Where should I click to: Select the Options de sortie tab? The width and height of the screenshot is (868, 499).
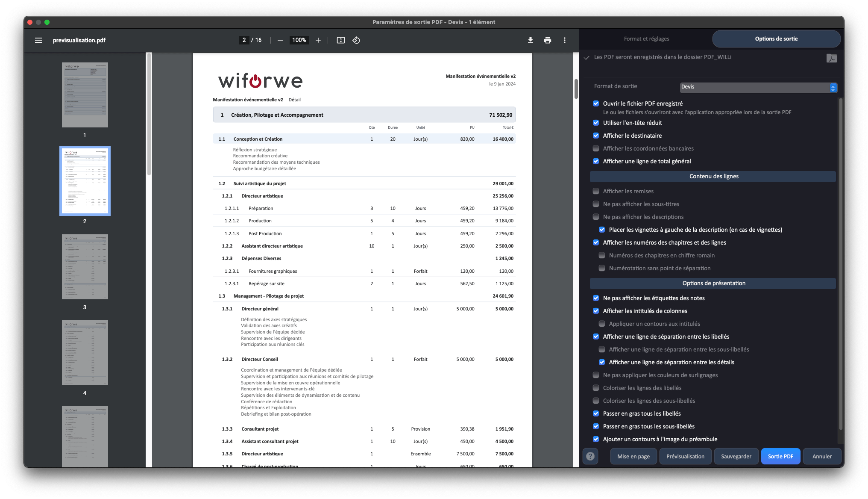pos(776,39)
